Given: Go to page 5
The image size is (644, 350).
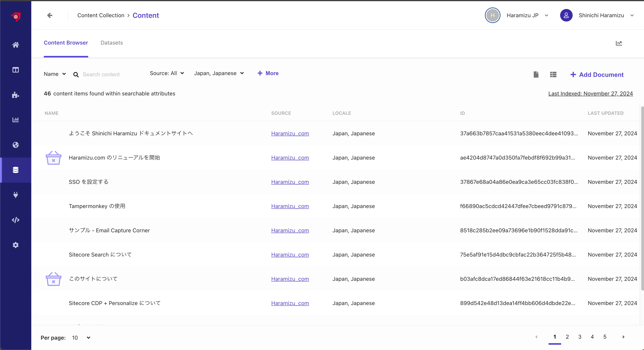Looking at the screenshot, I should (x=605, y=337).
